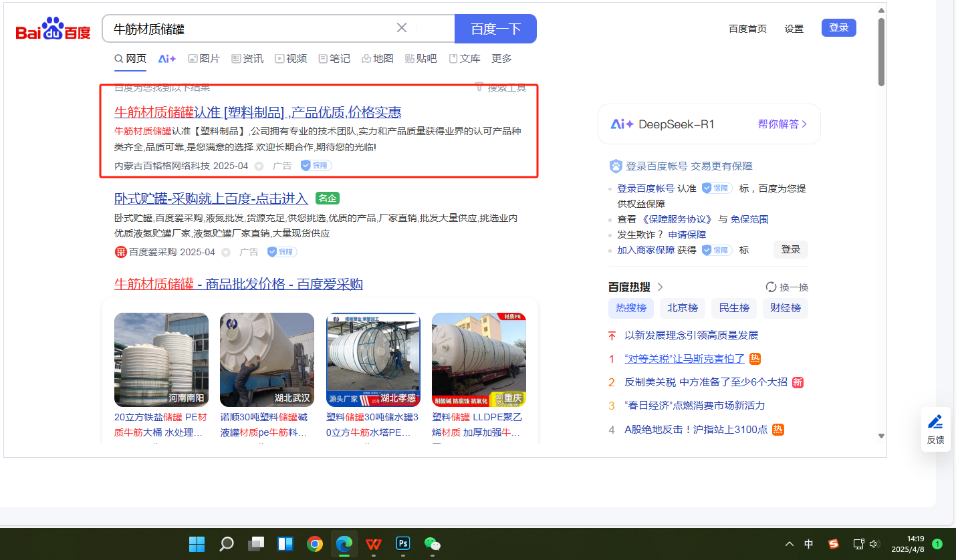The width and height of the screenshot is (956, 560).
Task: Switch to the 地图 tab
Action: (x=378, y=59)
